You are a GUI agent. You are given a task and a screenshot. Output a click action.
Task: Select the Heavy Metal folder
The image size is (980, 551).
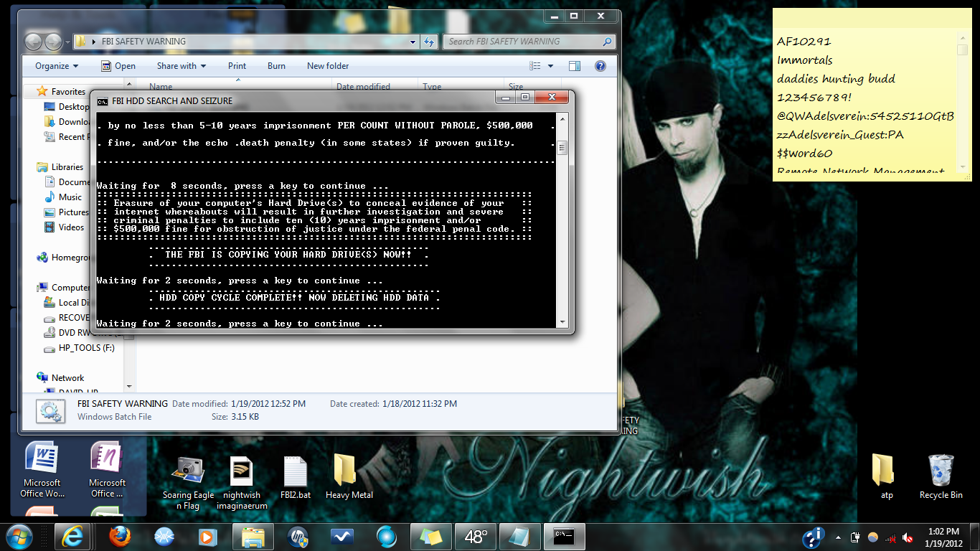[349, 477]
